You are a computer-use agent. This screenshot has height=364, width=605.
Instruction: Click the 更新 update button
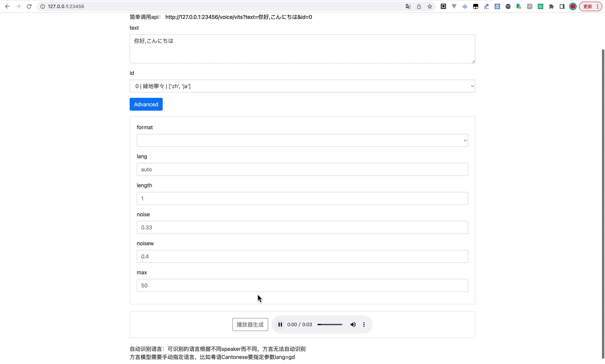[588, 6]
